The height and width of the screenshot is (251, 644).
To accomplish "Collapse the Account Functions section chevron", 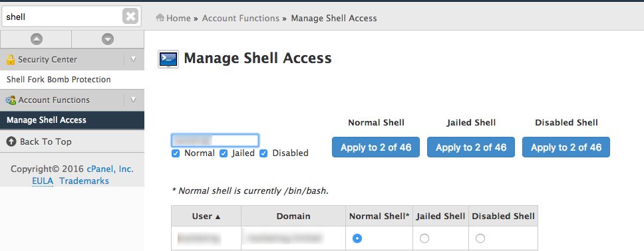I will pos(133,100).
